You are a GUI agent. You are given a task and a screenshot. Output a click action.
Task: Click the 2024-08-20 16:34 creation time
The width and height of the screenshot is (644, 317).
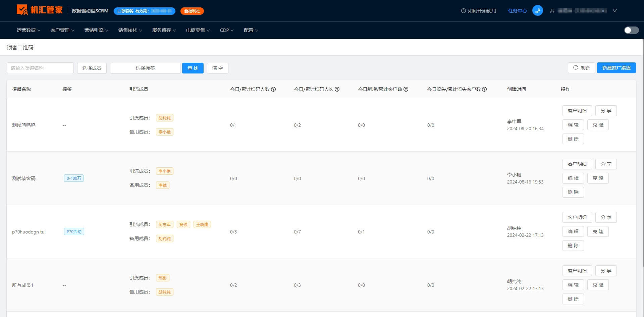pos(525,128)
